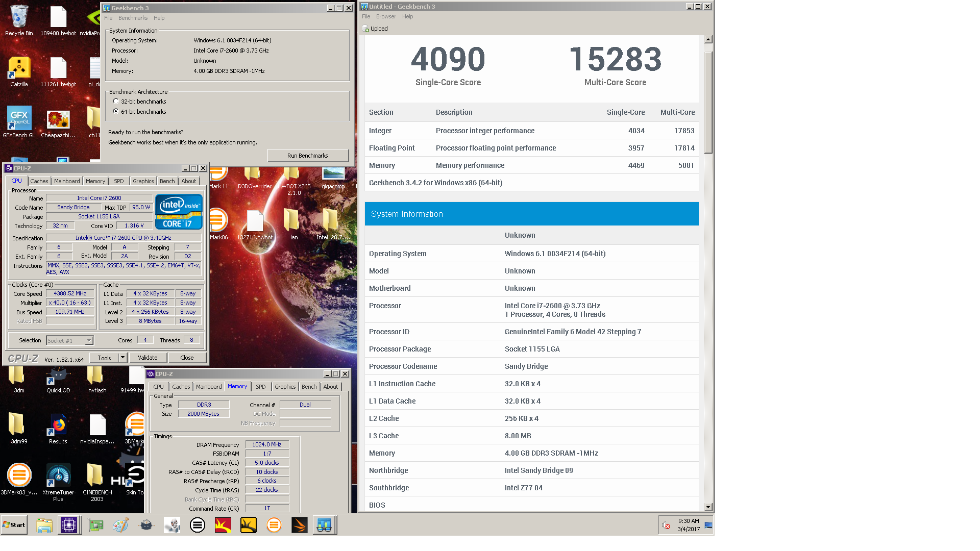
Task: Open the GFXBench GL desktop shortcut
Action: [19, 122]
